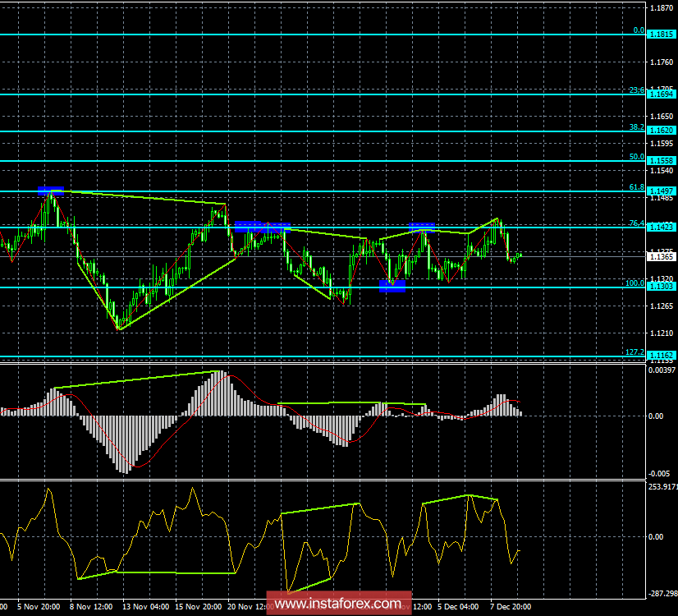This screenshot has height=616, width=678.
Task: Click the 1.1162 price level tag
Action: (662, 356)
